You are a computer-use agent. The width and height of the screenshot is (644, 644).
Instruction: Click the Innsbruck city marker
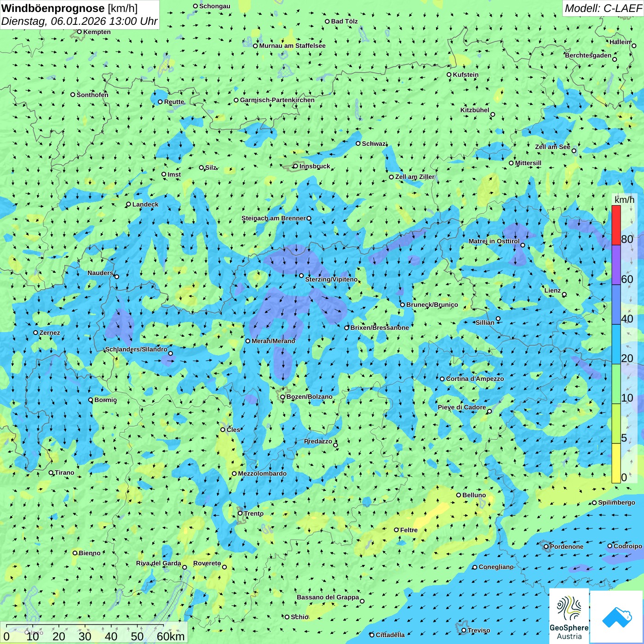[x=296, y=167]
